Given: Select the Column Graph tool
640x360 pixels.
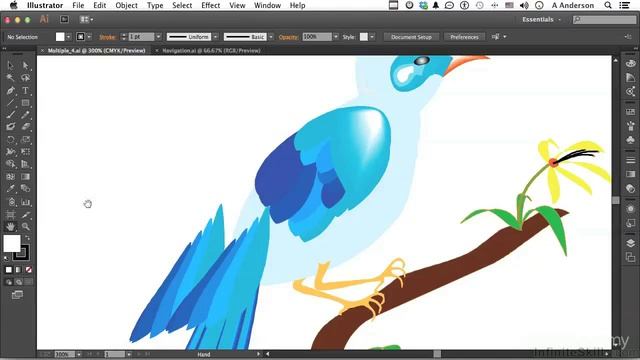Looking at the screenshot, I should tap(25, 202).
